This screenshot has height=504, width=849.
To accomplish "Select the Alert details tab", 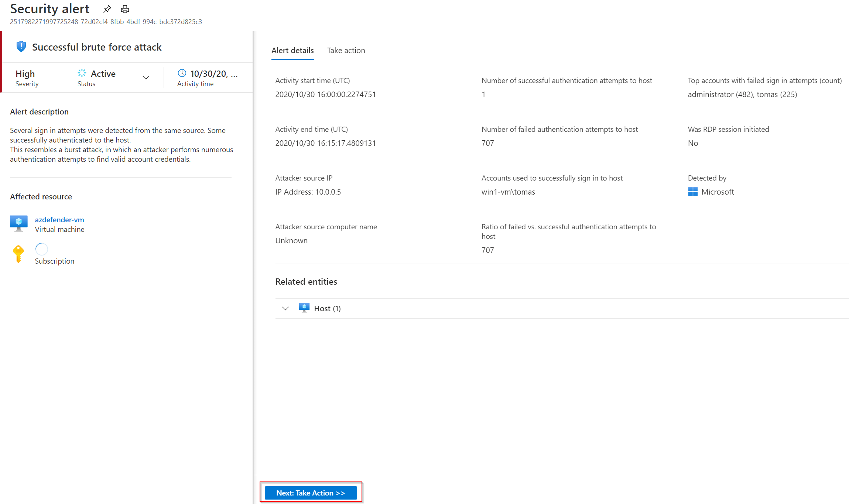I will point(292,51).
